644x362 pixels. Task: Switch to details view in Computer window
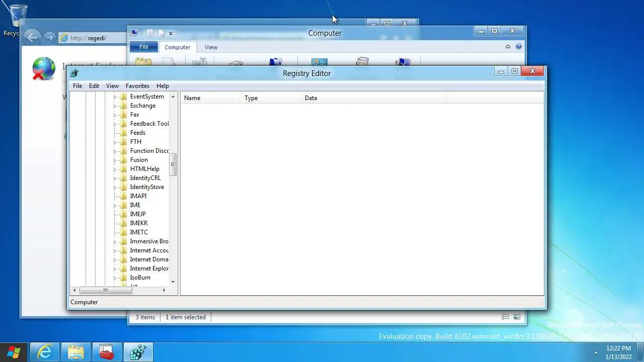click(x=505, y=317)
